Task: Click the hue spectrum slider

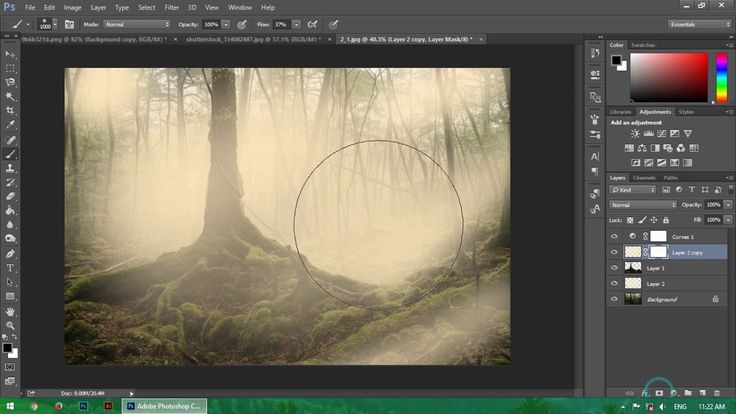Action: click(721, 77)
